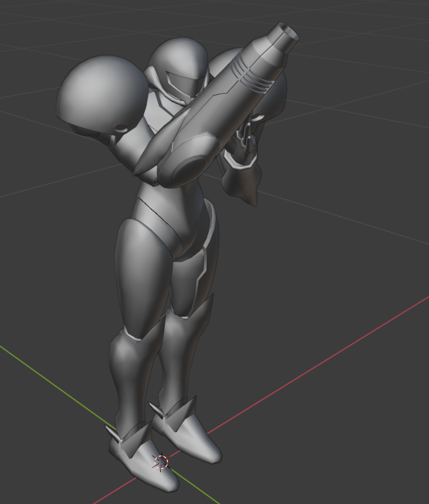Select the arm cannon muzzle opening

coord(289,31)
